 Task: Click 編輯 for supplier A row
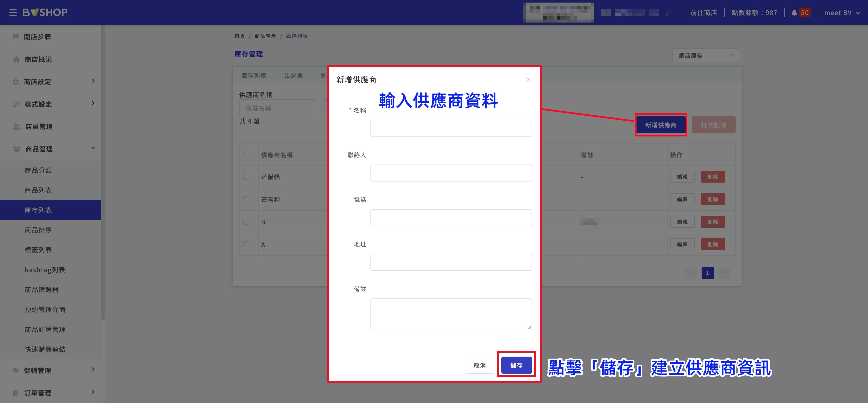click(x=682, y=245)
